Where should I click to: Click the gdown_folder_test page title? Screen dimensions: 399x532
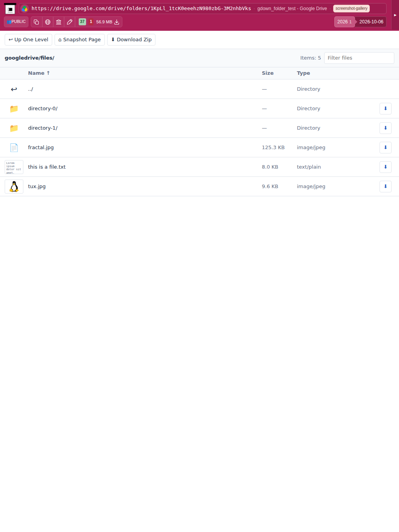pos(292,9)
